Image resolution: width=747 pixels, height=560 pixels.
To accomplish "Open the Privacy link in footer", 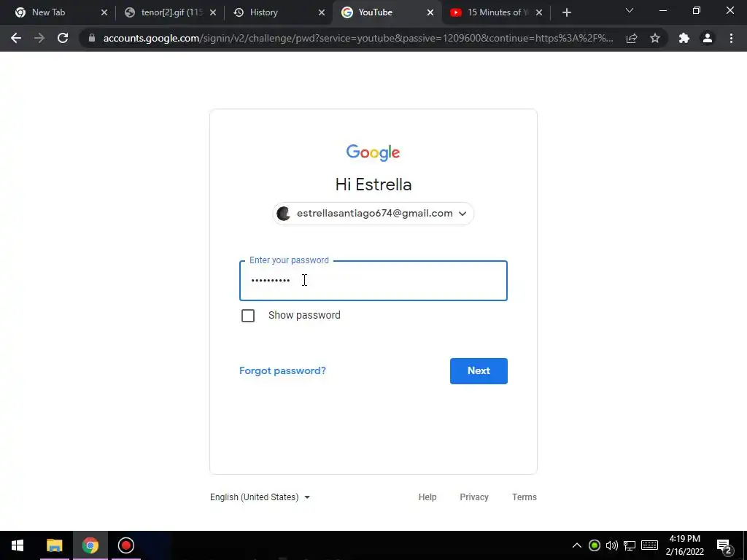I will 474,497.
